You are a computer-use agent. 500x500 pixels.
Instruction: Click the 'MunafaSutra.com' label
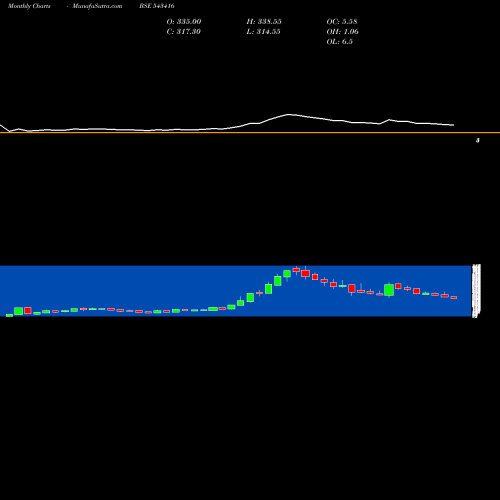tap(97, 6)
